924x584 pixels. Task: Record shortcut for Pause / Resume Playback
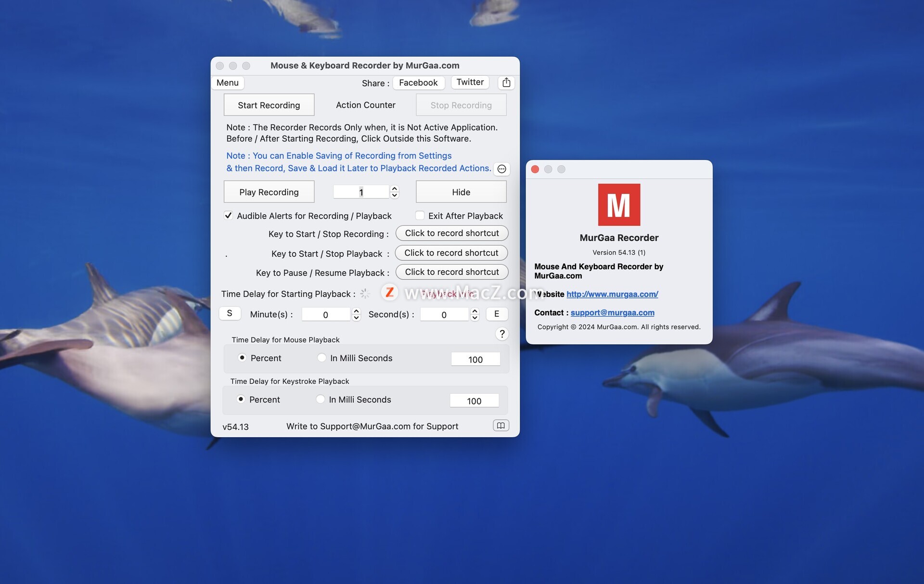pos(452,272)
